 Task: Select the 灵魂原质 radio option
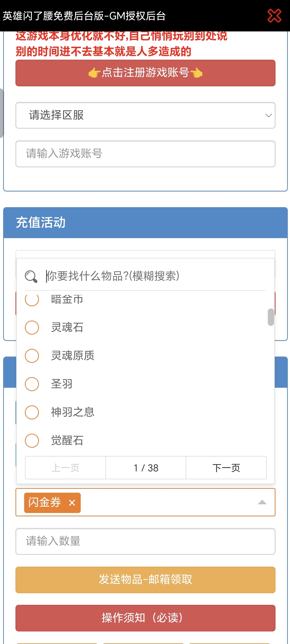(32, 356)
